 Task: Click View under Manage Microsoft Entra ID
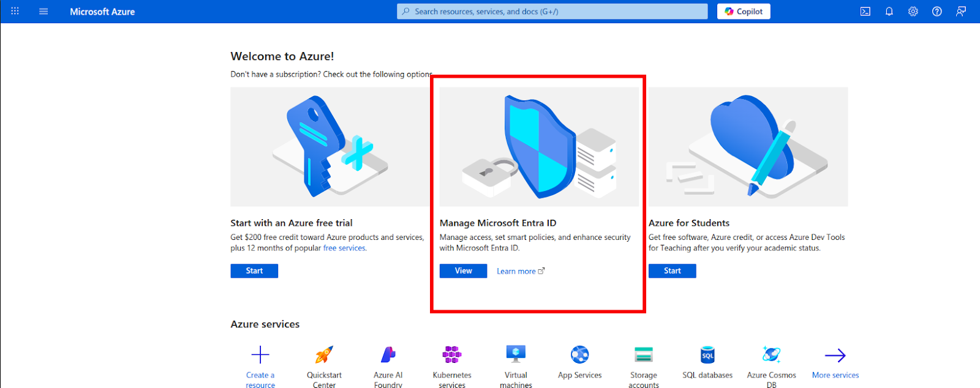pyautogui.click(x=463, y=271)
